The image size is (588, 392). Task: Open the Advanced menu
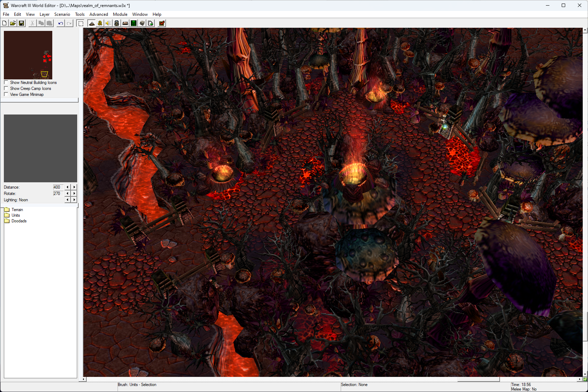(99, 14)
